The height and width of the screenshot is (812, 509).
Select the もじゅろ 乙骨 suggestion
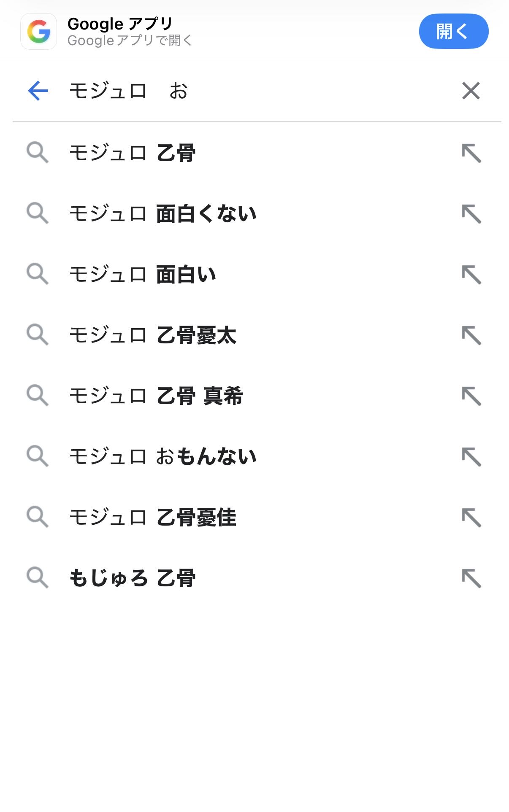(133, 578)
